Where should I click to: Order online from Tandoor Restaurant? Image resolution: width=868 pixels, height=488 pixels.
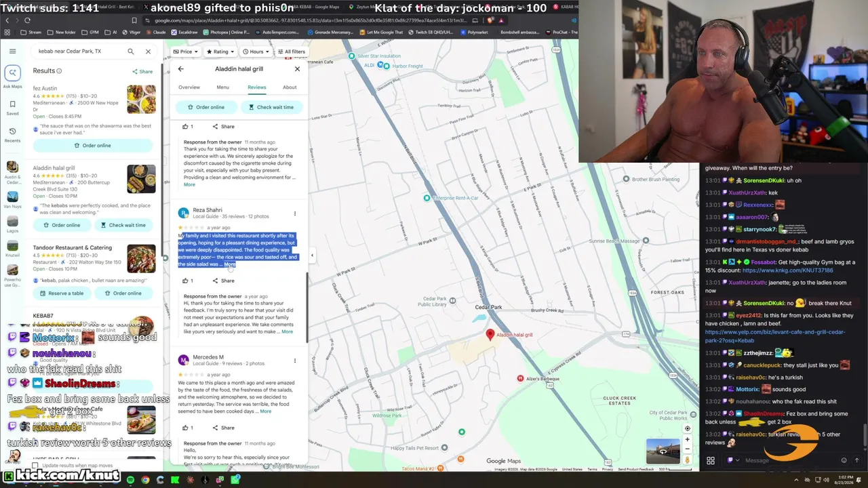click(x=123, y=293)
